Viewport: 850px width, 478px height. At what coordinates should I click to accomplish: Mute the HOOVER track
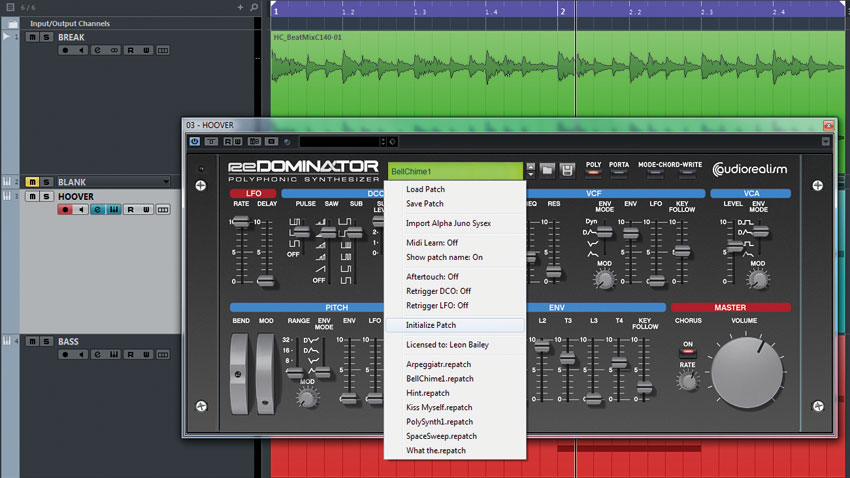pyautogui.click(x=32, y=196)
